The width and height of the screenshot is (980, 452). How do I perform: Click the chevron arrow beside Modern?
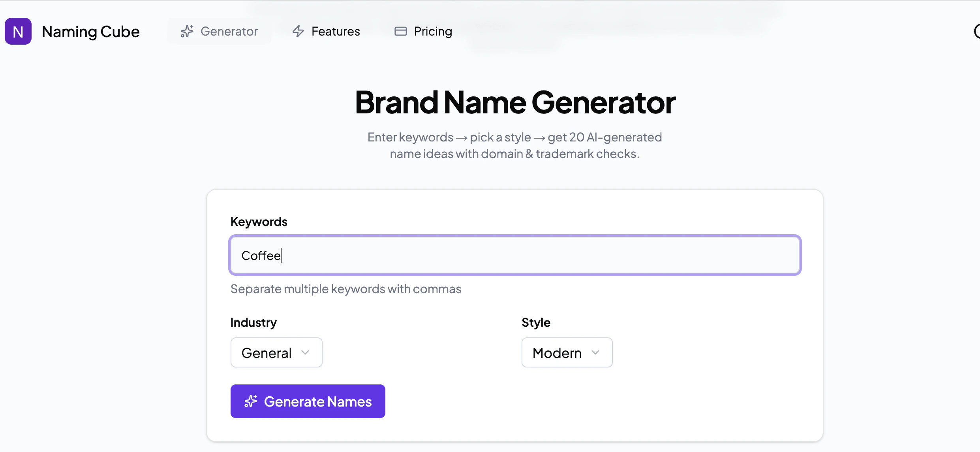[x=595, y=352]
